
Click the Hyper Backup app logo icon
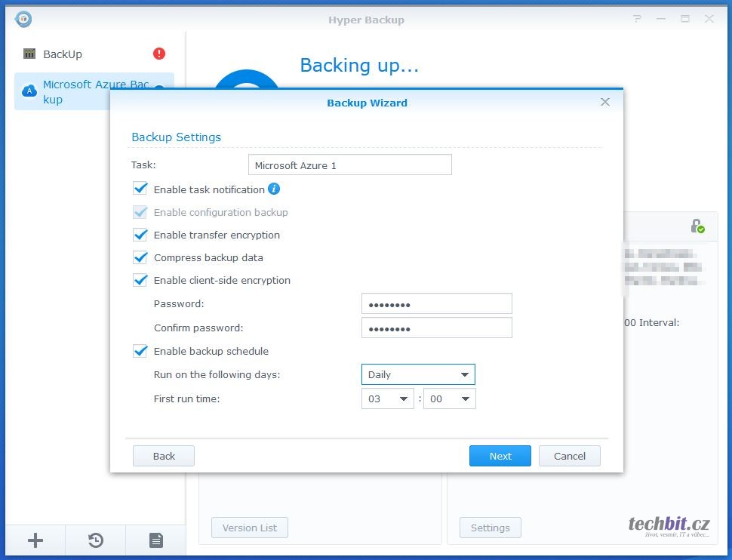pos(23,19)
